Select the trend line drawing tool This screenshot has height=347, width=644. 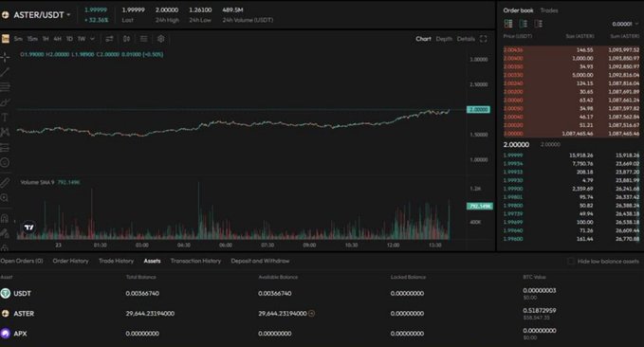(5, 72)
